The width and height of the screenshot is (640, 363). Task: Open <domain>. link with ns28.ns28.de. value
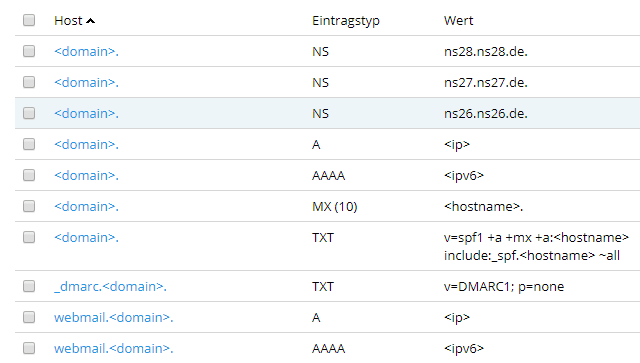point(87,51)
